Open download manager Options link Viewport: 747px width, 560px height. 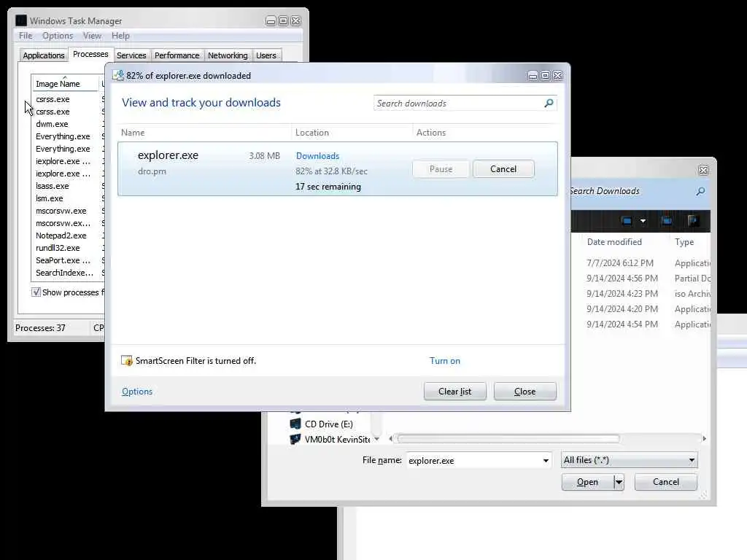click(x=137, y=392)
